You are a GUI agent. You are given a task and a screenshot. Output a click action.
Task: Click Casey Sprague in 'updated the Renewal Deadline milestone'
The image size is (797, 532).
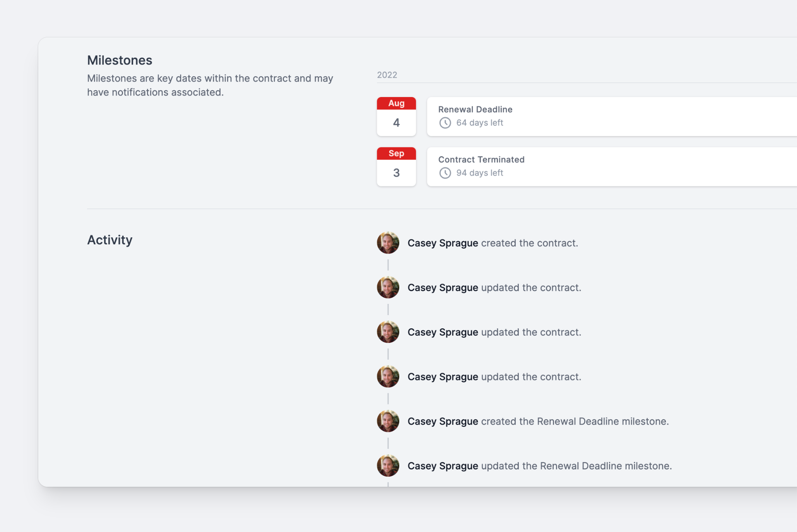tap(443, 466)
